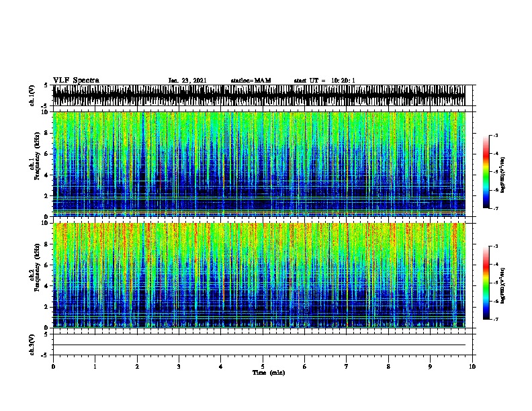Click the 'VLF Spectra' title text
Viewport: 532px width, 411px height.
(x=76, y=81)
